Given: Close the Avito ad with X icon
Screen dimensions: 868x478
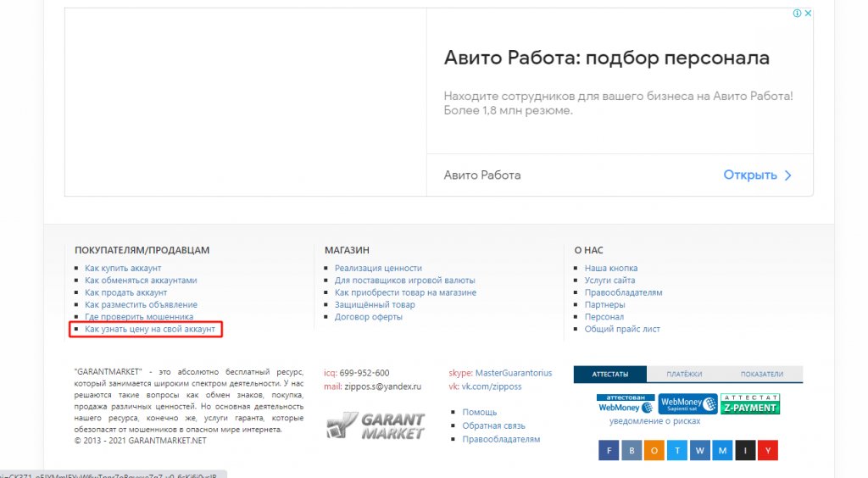Looking at the screenshot, I should pos(809,14).
